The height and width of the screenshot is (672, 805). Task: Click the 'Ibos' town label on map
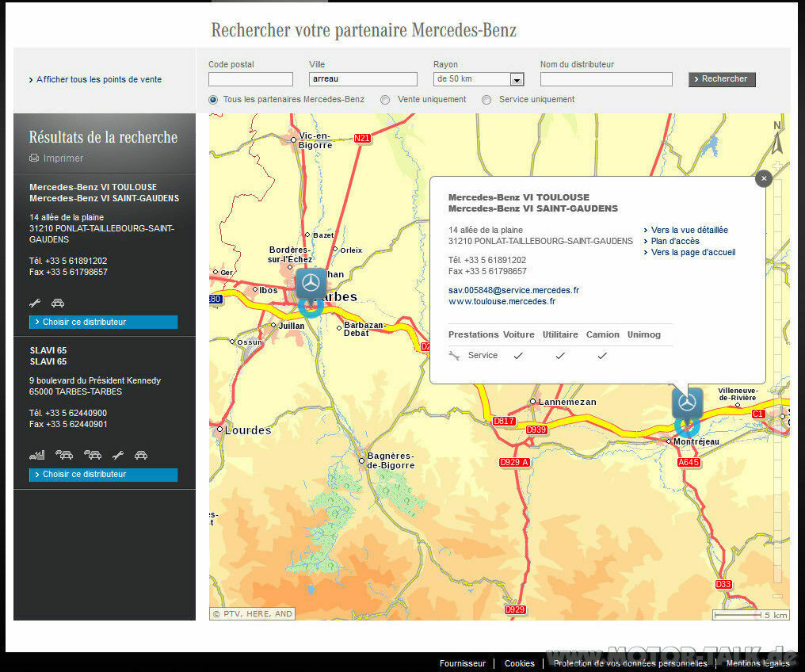tap(269, 290)
